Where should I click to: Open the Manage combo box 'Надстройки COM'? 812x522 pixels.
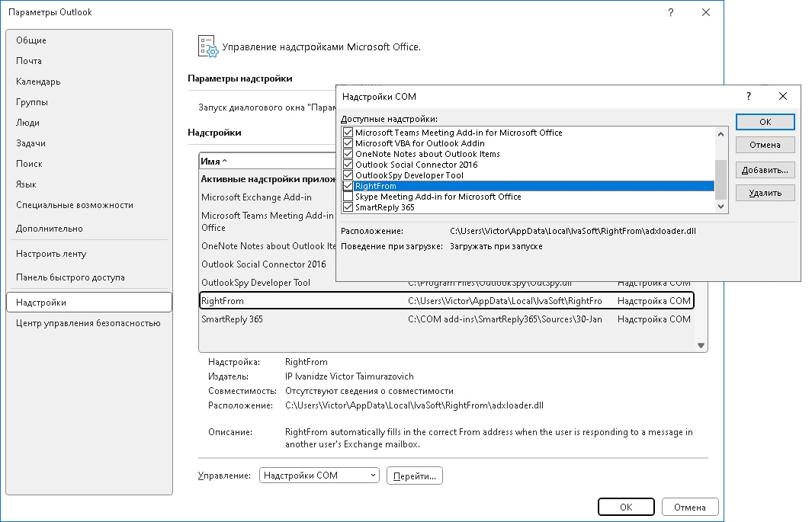pos(319,476)
